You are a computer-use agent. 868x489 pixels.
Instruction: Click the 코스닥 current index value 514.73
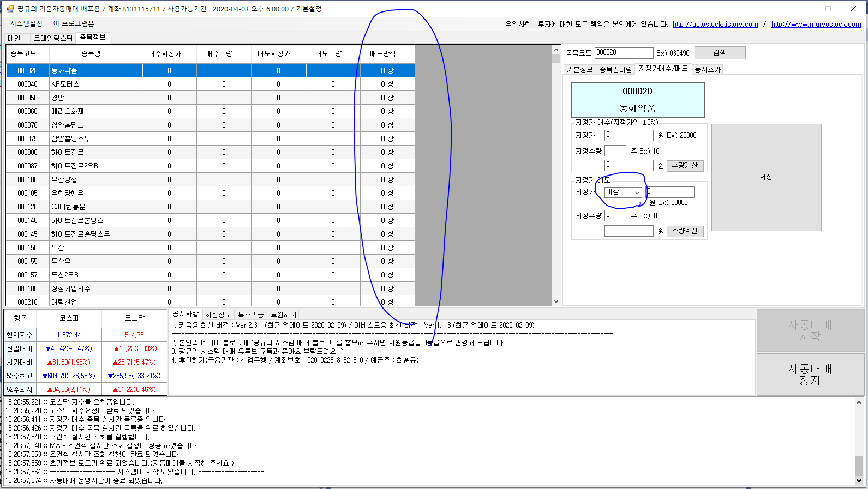(x=134, y=335)
